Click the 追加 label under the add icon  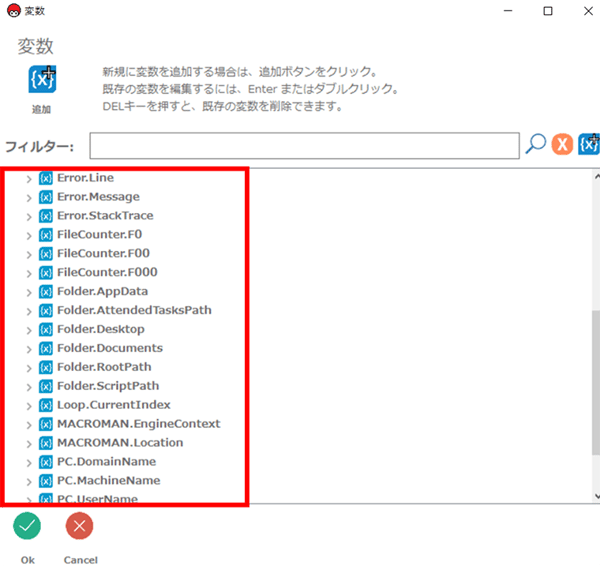tap(41, 109)
